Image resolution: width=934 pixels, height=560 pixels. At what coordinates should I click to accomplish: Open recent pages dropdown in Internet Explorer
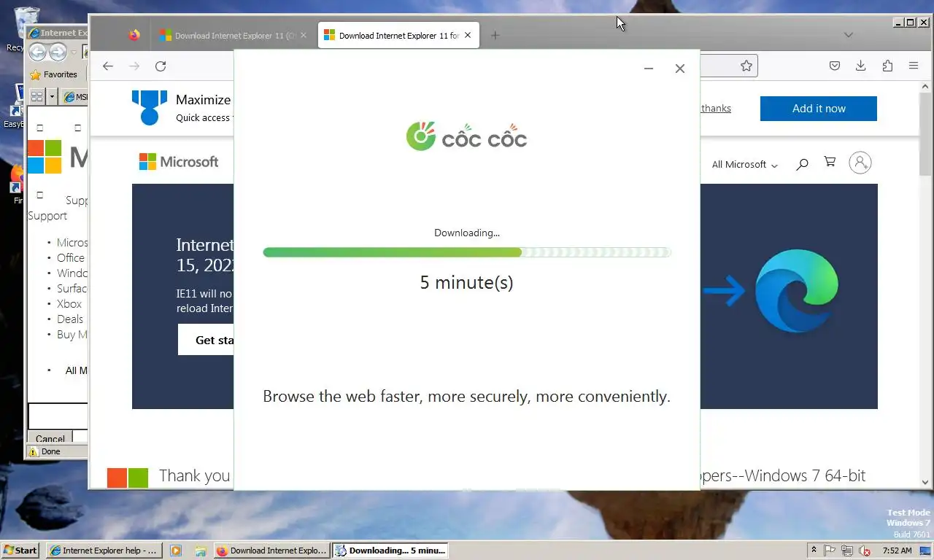coord(74,52)
